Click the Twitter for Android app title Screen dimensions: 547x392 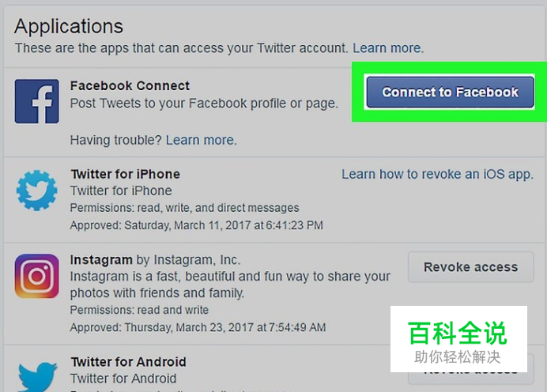click(128, 362)
